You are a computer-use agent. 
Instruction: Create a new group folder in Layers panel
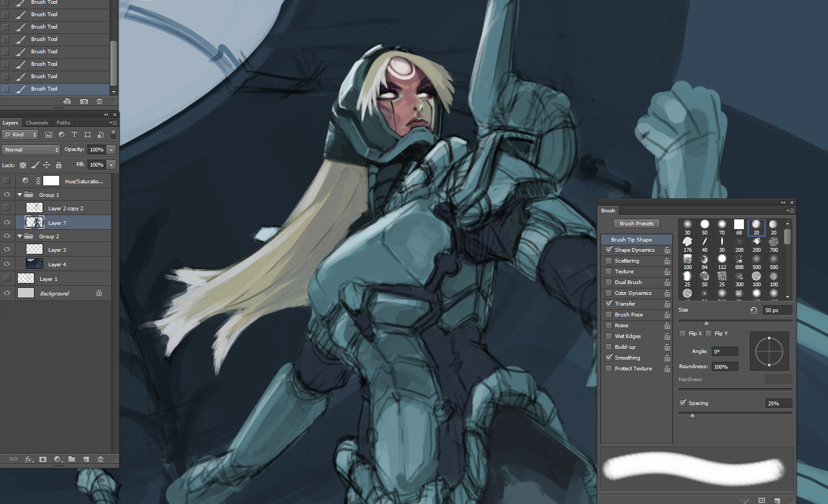pos(72,459)
